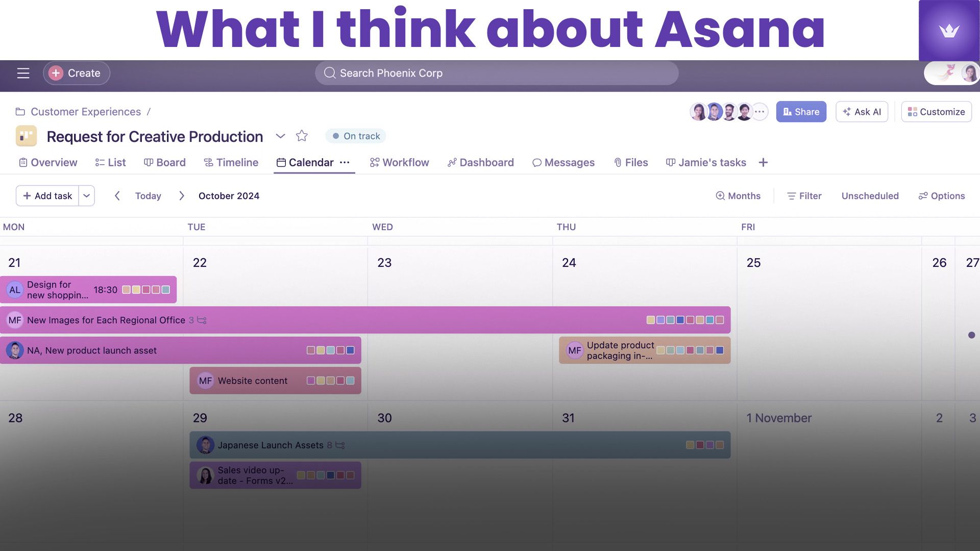Viewport: 980px width, 551px height.
Task: Open calendar Options
Action: [x=942, y=196]
